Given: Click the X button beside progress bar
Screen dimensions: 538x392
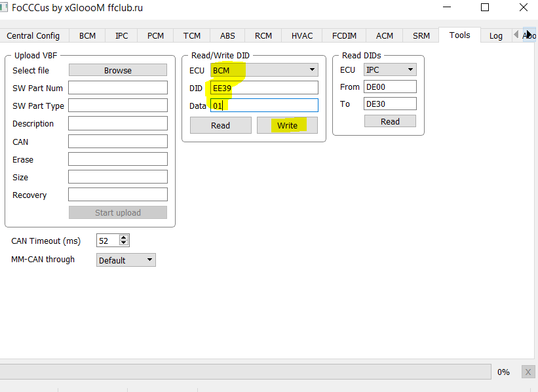Looking at the screenshot, I should point(528,372).
